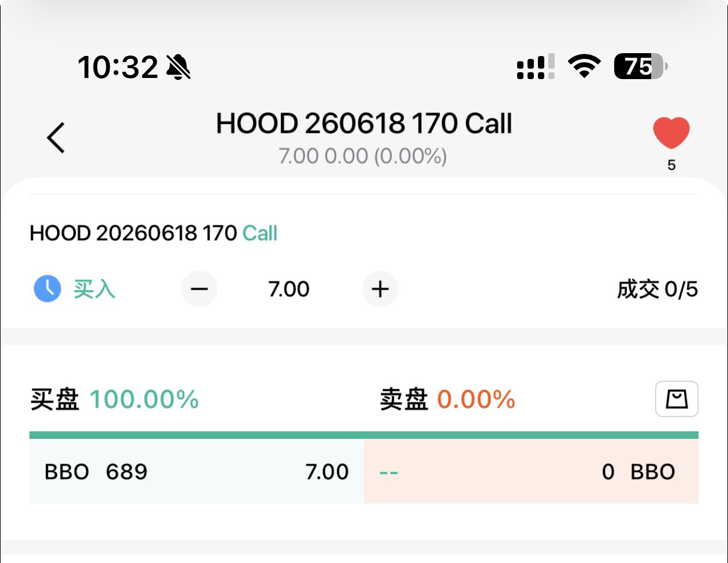
Task: Tap the 卖盘 0.00% label
Action: (447, 400)
